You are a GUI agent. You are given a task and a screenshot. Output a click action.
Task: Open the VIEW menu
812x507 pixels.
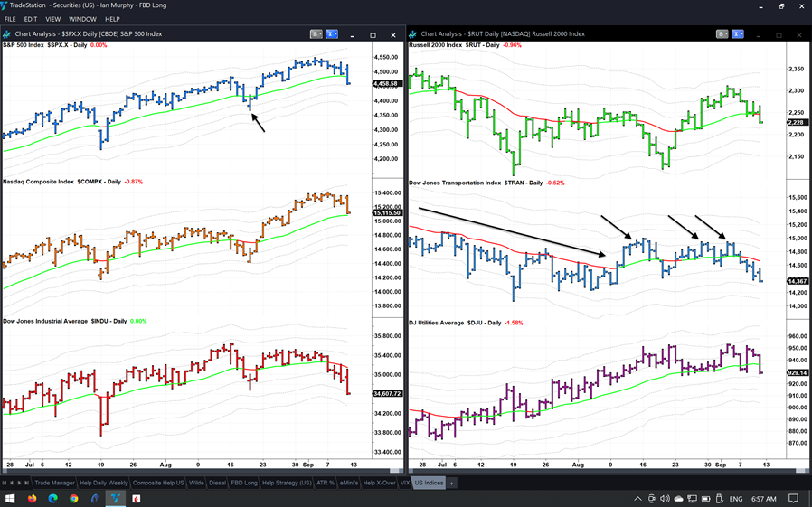tap(53, 19)
